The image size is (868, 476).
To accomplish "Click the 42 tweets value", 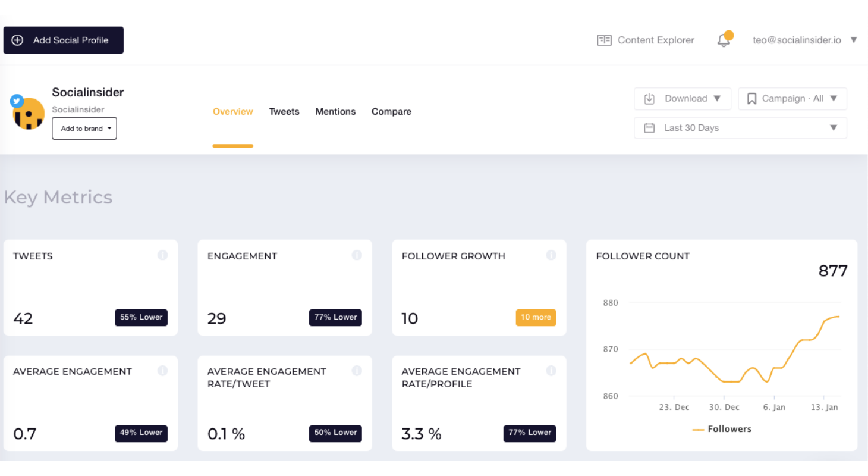I will pos(23,319).
